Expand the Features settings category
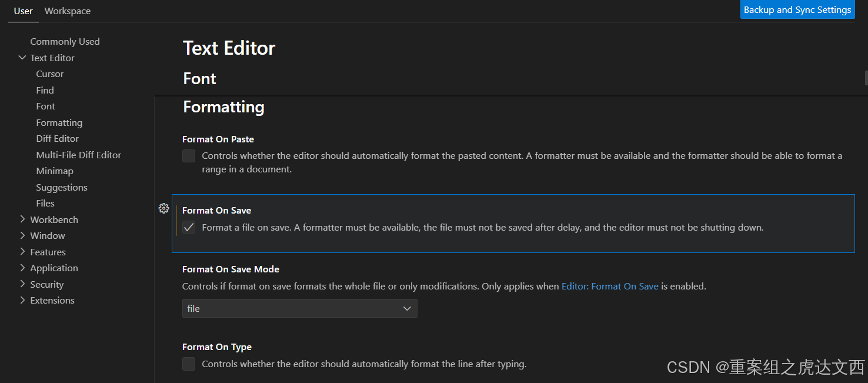Viewport: 868px width, 383px height. (22, 252)
